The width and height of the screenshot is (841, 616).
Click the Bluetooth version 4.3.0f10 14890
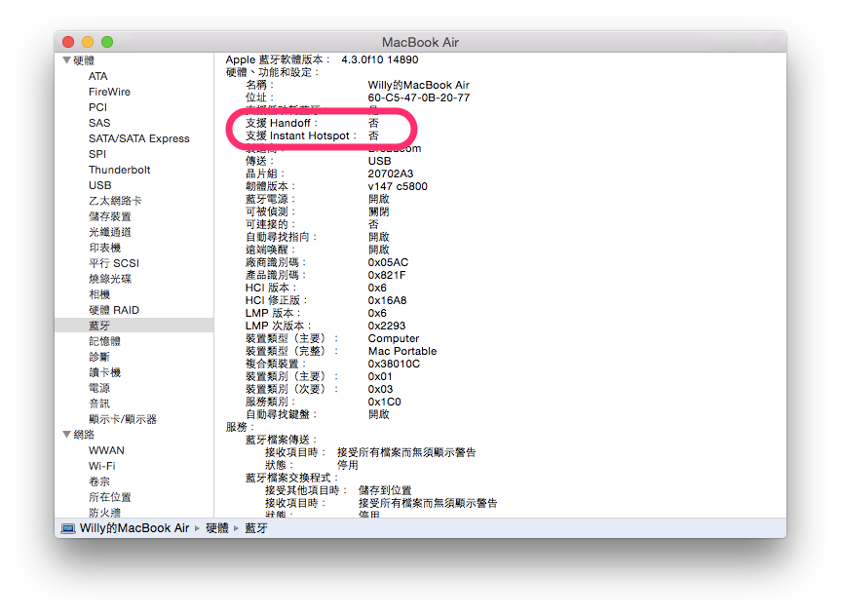[x=380, y=59]
